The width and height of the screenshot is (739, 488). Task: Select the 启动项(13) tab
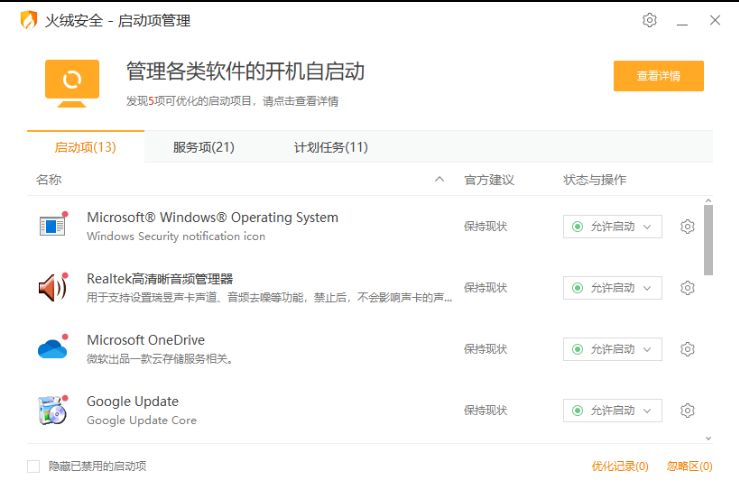pyautogui.click(x=85, y=147)
